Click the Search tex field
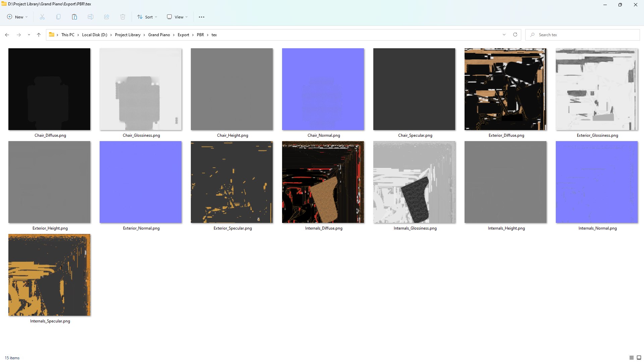This screenshot has width=644, height=362. click(583, 35)
